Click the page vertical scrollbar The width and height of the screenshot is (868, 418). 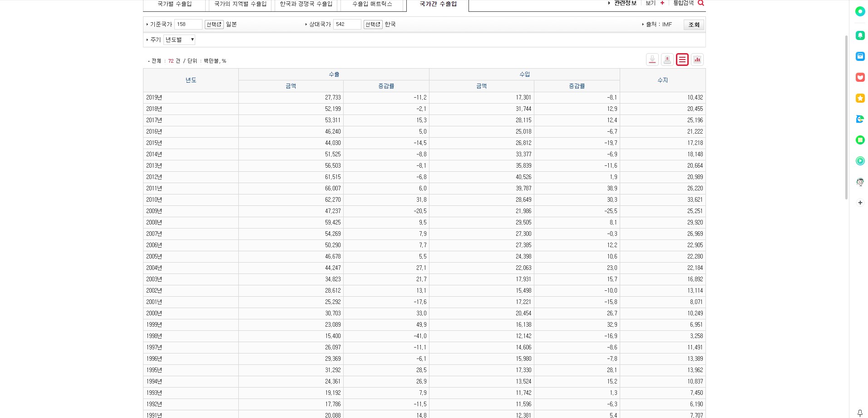[846, 117]
